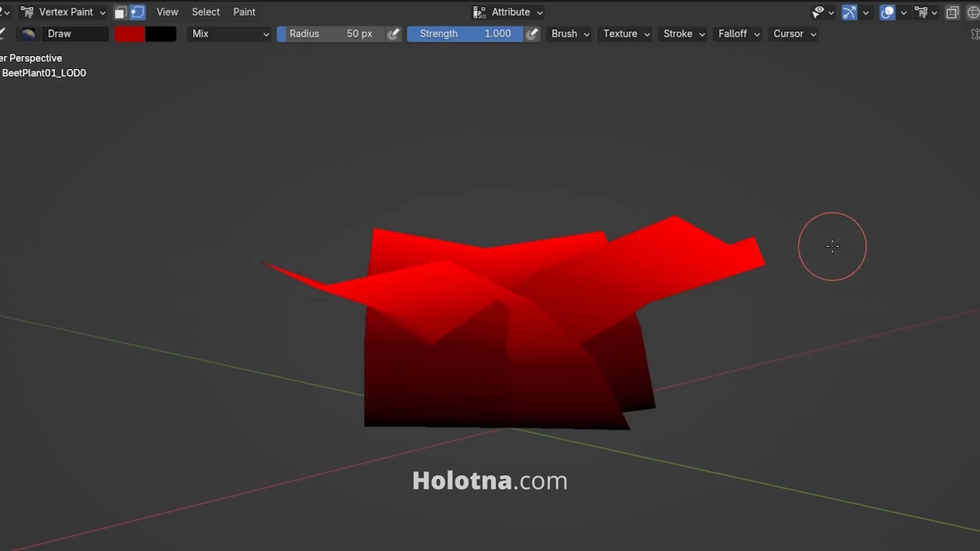Click the Strength slider
Viewport: 980px width, 551px height.
(x=465, y=34)
